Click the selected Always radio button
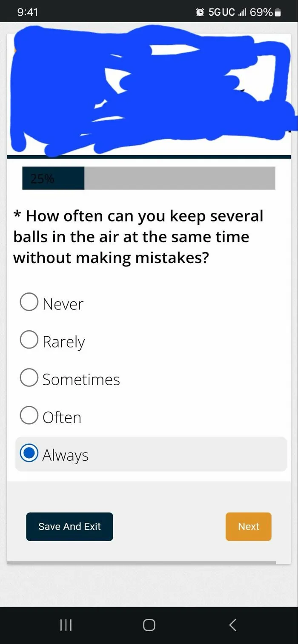Viewport: 298px width, 644px height. [29, 453]
